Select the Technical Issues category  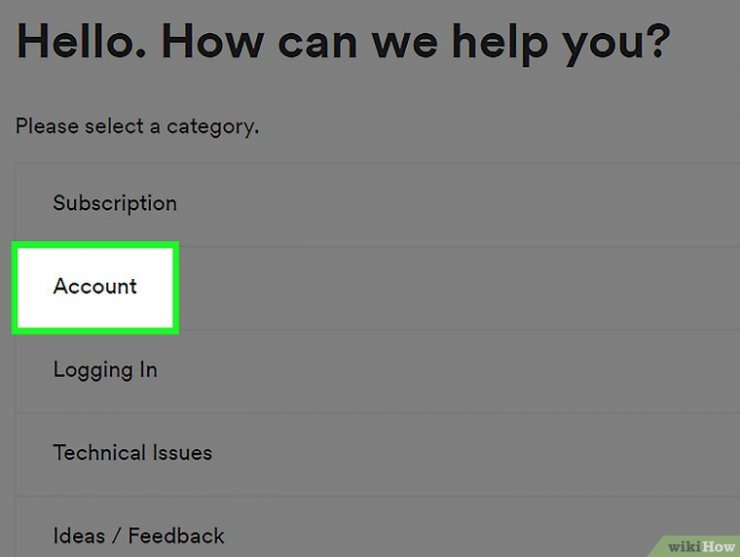(378, 454)
